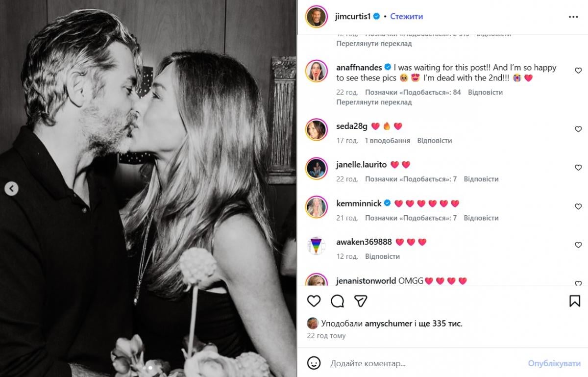This screenshot has width=588, height=377.
Task: Show likes on the kemminnick comment
Action: pos(411,218)
